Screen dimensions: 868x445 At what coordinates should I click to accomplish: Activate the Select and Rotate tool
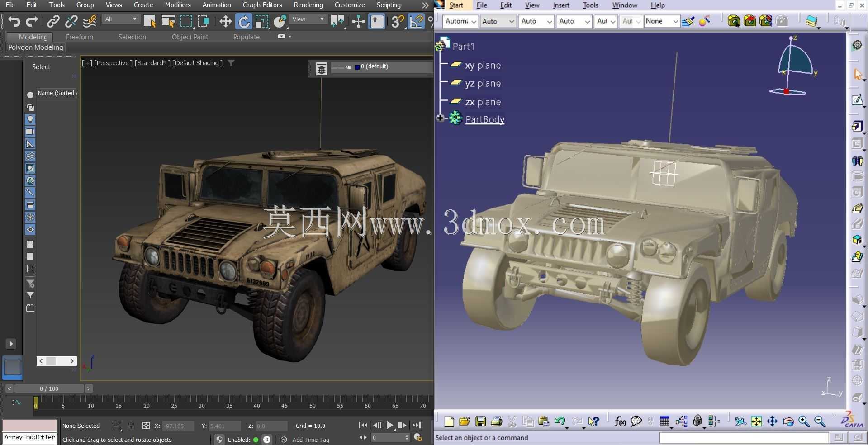pos(244,21)
